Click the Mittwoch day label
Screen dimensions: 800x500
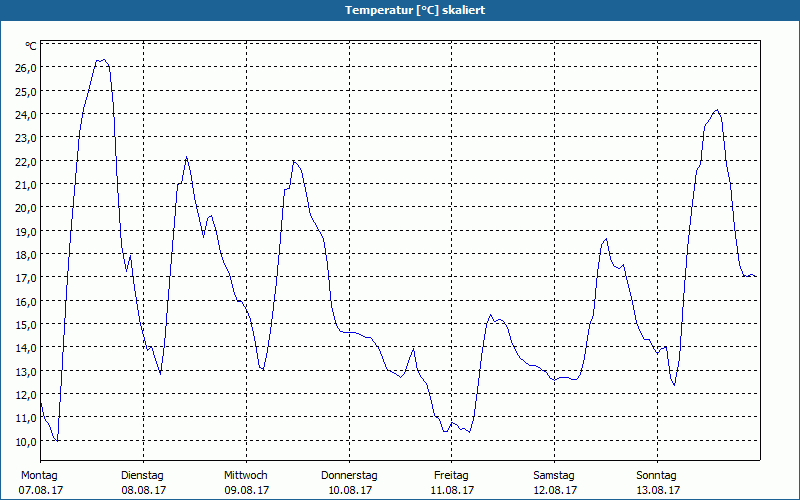tap(246, 476)
